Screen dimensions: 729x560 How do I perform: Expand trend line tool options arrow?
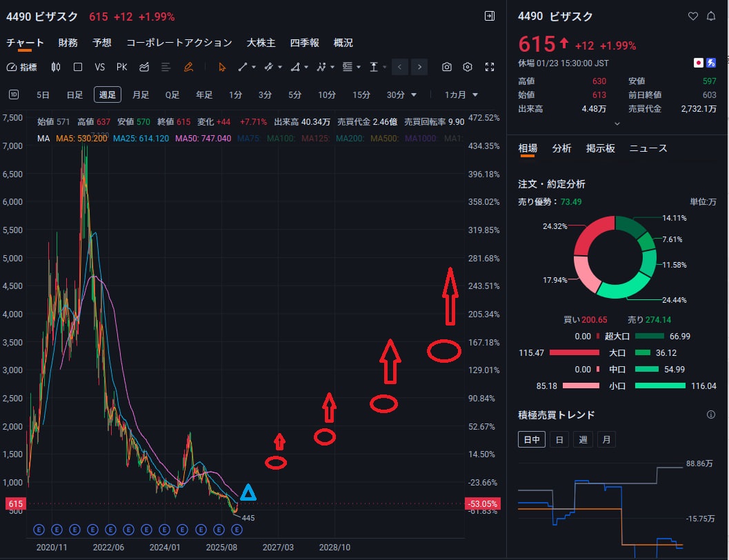[x=254, y=68]
